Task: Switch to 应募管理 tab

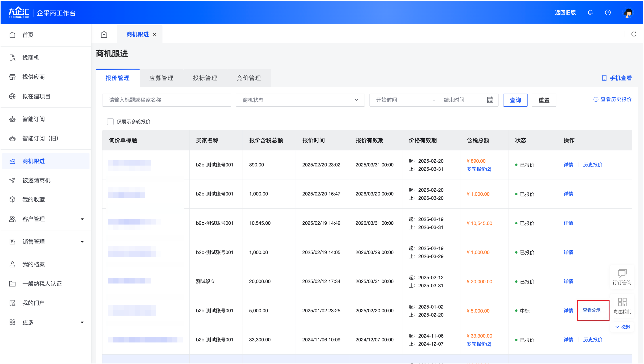Action: point(161,78)
